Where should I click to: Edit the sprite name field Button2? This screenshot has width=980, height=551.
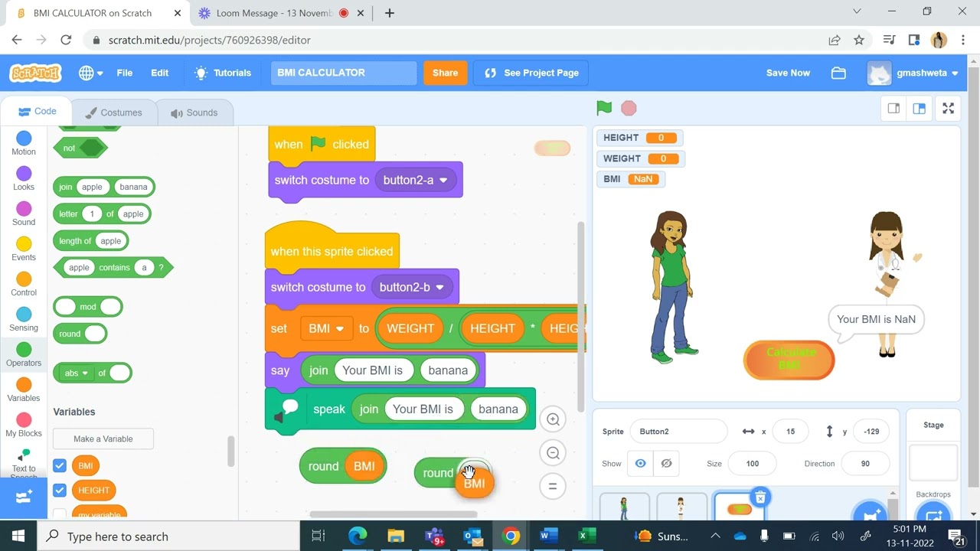[x=678, y=432]
